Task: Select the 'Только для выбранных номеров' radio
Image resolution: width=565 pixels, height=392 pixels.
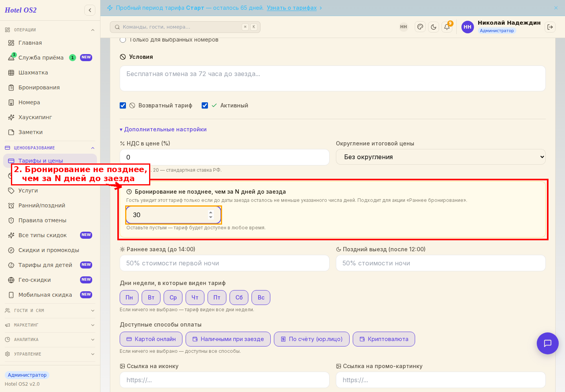Action: click(123, 40)
